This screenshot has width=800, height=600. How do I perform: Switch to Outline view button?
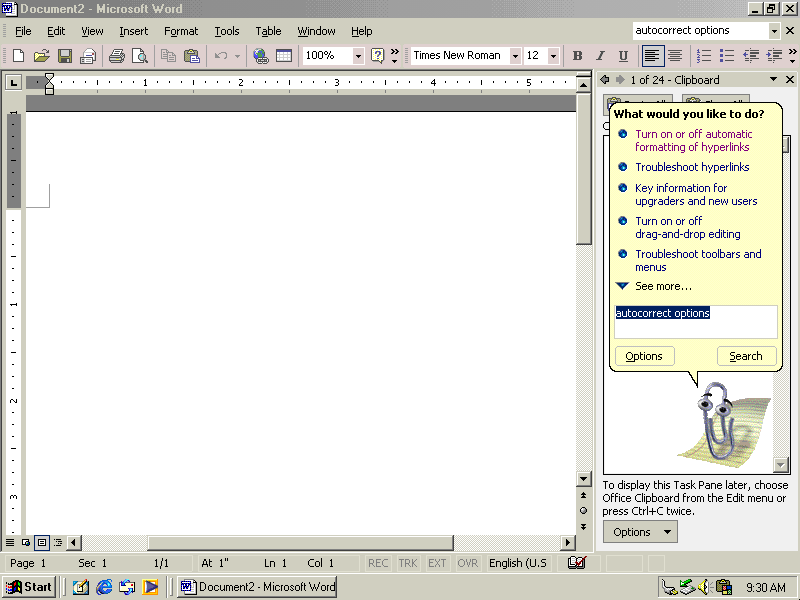[58, 542]
